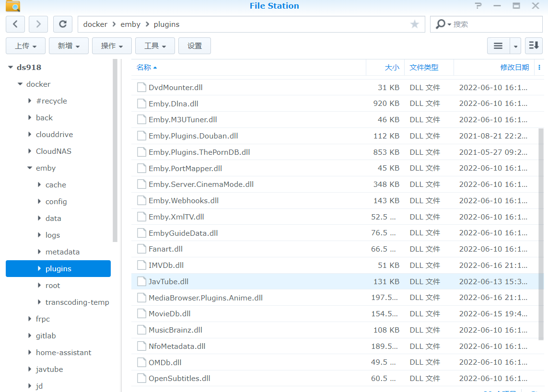Viewport: 548px width, 392px height.
Task: Select the OMDb.dll file icon
Action: (141, 362)
